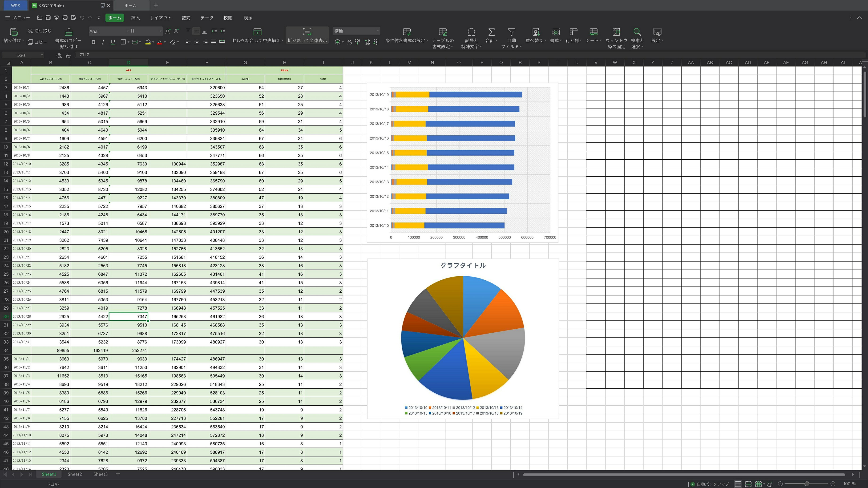868x488 pixels.
Task: Click the decrease indent icon
Action: (214, 31)
